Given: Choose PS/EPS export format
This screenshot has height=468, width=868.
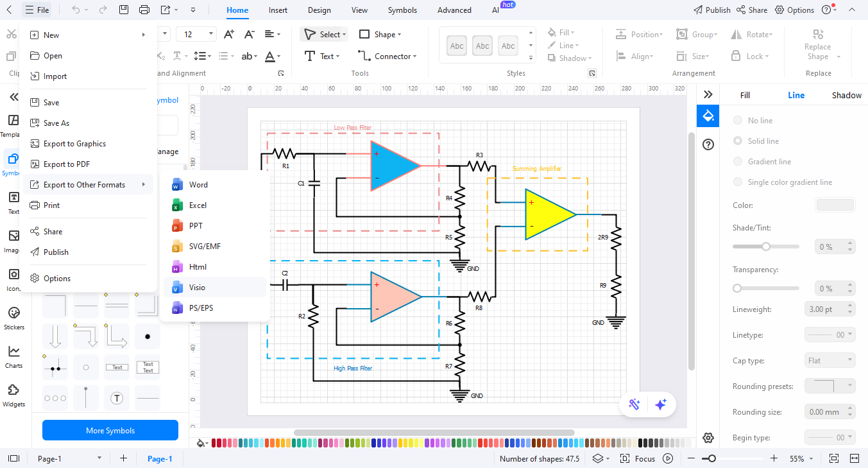Looking at the screenshot, I should tap(214, 308).
